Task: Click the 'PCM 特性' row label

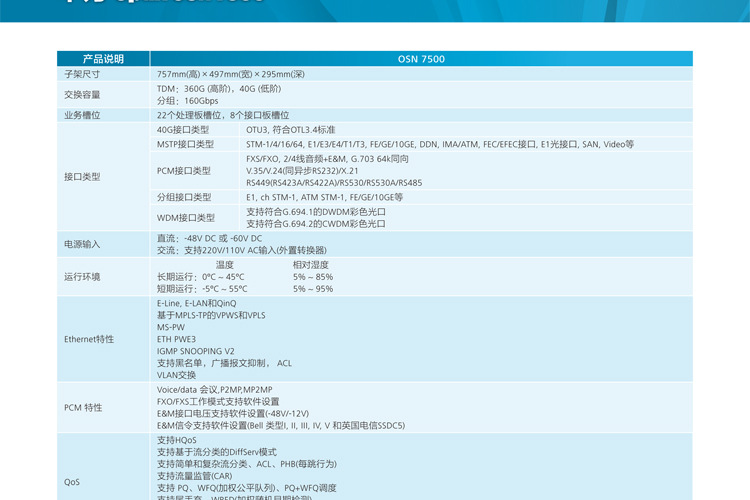Action: click(x=83, y=408)
